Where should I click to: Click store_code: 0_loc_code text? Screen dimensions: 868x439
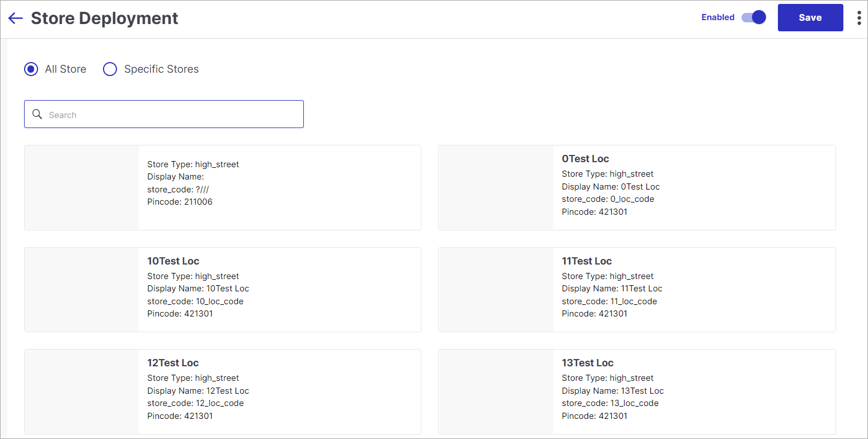click(x=608, y=199)
